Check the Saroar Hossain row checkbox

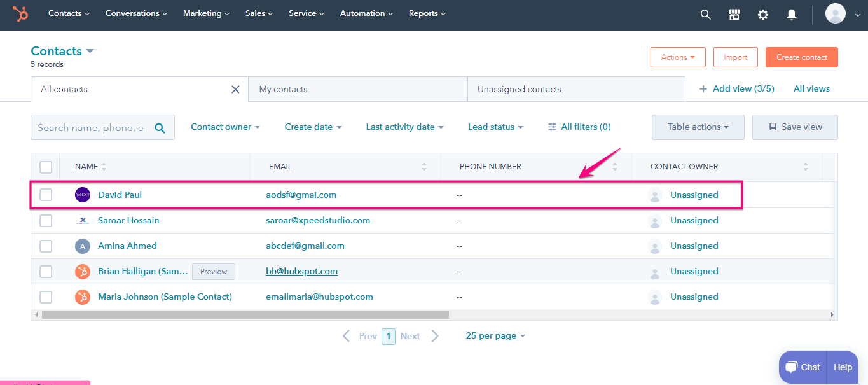pos(46,220)
